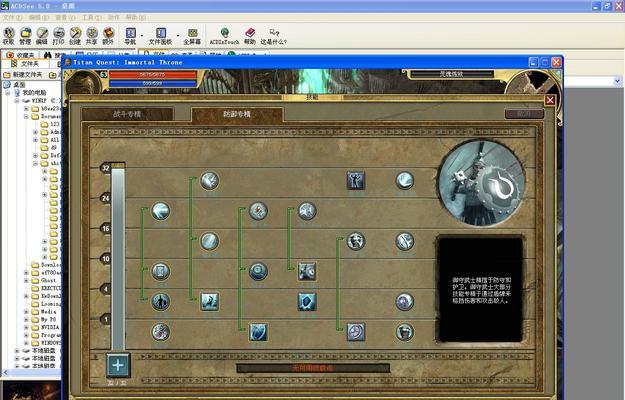Close the skills panel with the red X
625x400 pixels.
coord(550,100)
